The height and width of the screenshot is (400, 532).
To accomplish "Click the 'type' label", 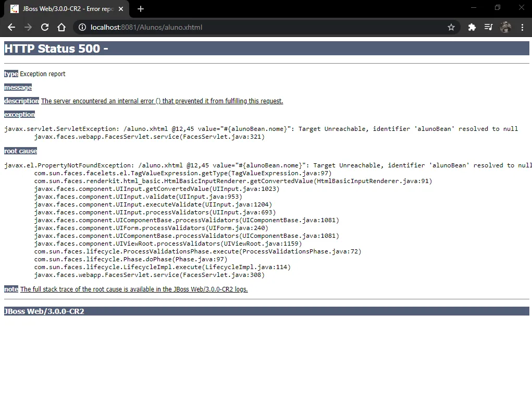I will [x=11, y=74].
